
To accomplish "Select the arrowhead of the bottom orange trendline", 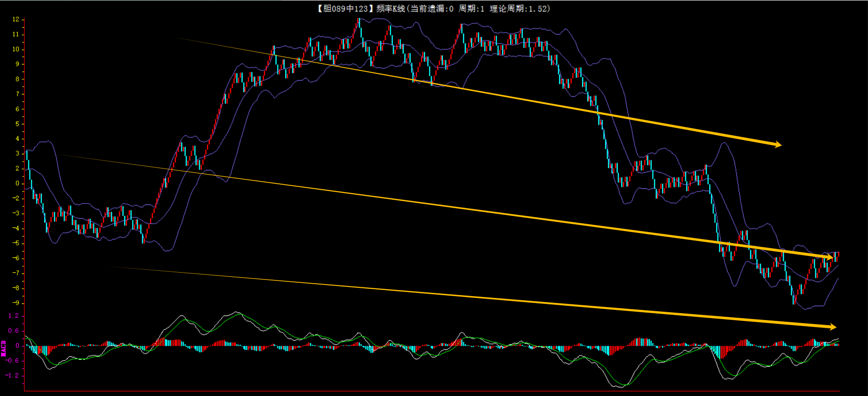I will click(832, 326).
